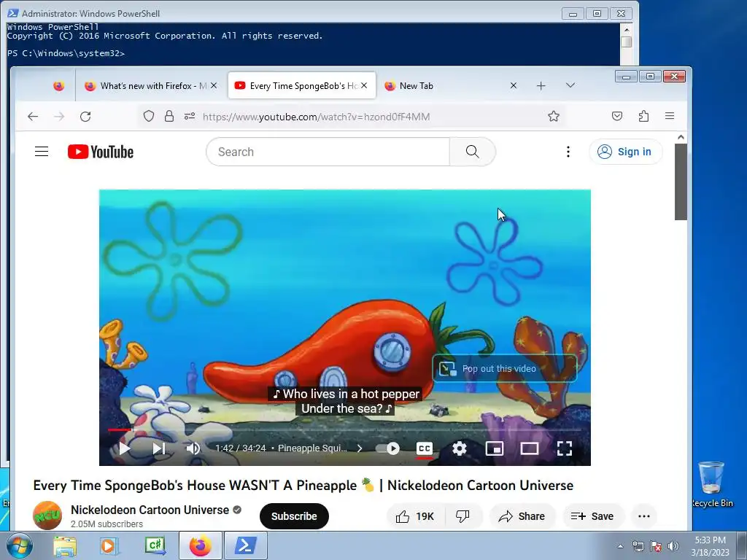Open site permissions icon in address bar

click(190, 116)
